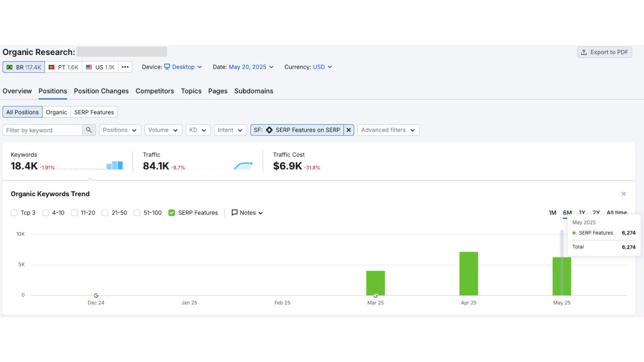This screenshot has width=644, height=362.
Task: Select the US 1.1K database
Action: [x=100, y=67]
